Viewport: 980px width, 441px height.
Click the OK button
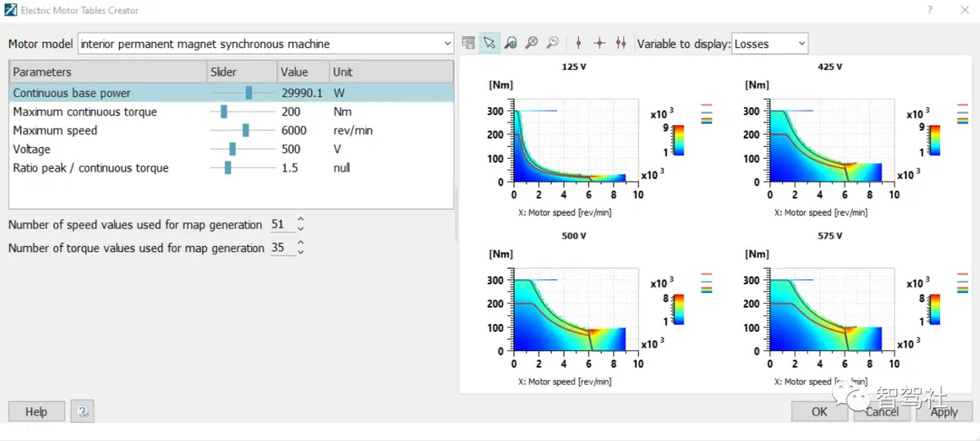click(819, 412)
